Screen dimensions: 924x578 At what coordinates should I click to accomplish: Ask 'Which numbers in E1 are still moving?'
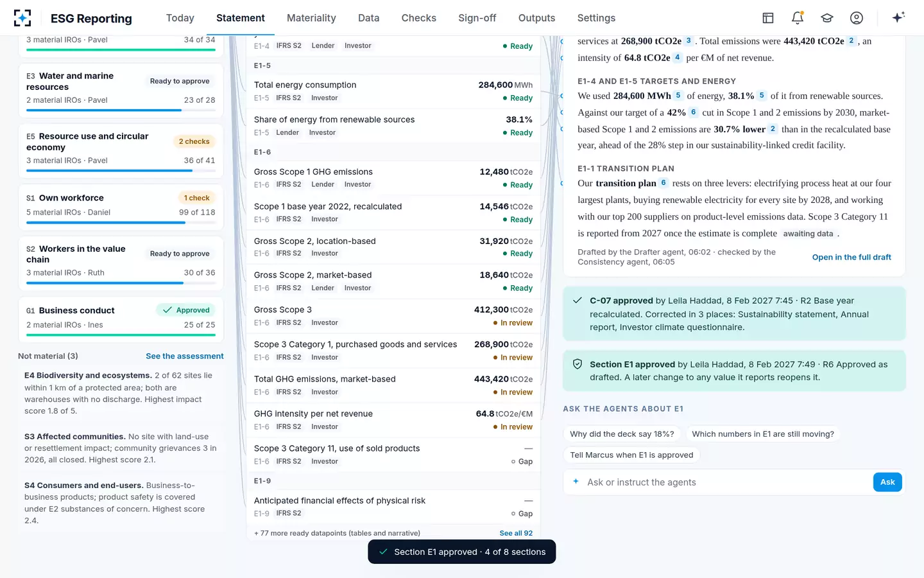pos(763,434)
